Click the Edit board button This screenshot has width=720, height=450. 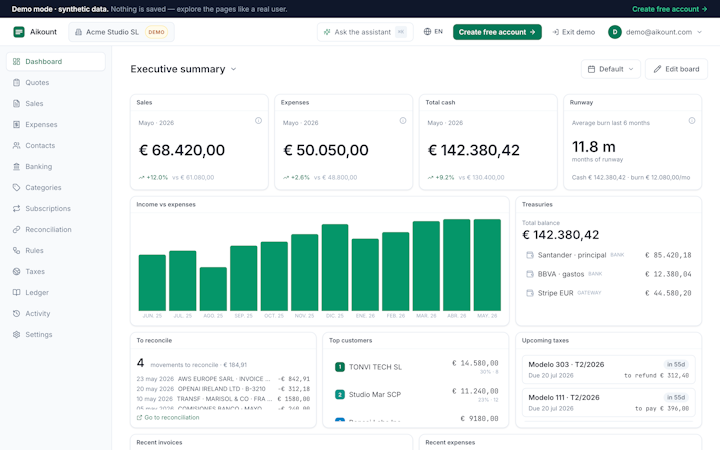click(676, 69)
